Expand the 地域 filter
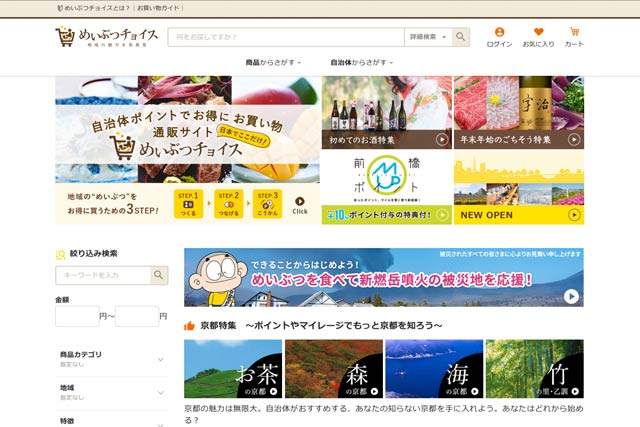 pyautogui.click(x=112, y=393)
